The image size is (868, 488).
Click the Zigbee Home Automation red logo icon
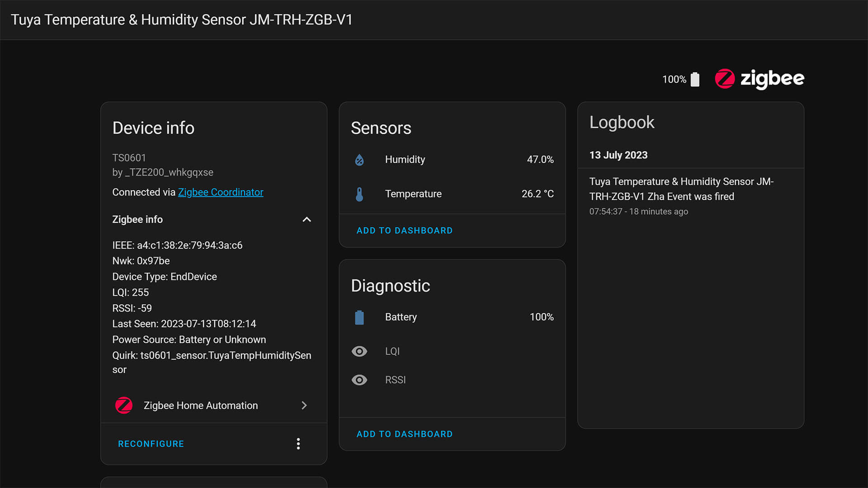[124, 405]
